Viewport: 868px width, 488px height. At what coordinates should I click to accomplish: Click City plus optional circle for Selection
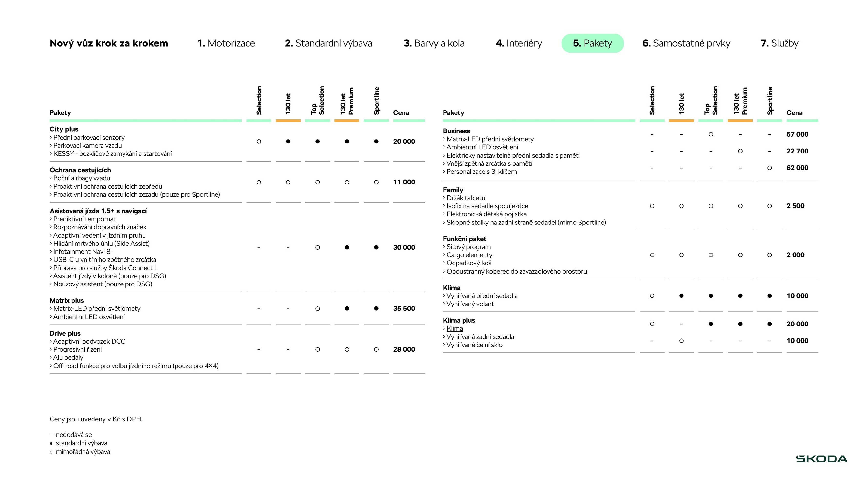tap(259, 142)
